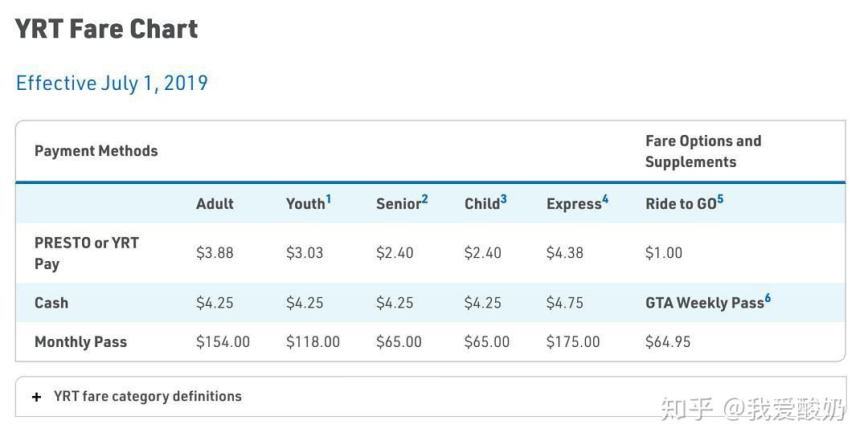The image size is (868, 445).
Task: Open footnote 1 next to Youth
Action: point(328,198)
